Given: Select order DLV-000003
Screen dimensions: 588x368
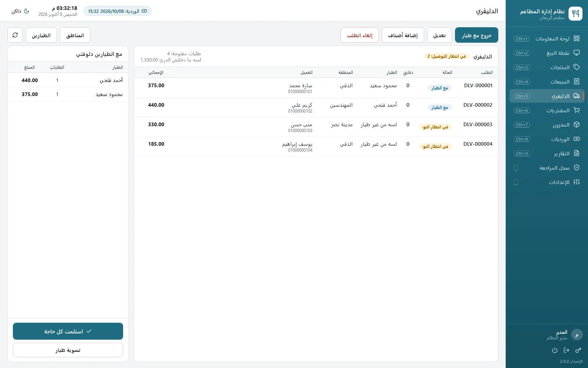Looking at the screenshot, I should point(316,127).
